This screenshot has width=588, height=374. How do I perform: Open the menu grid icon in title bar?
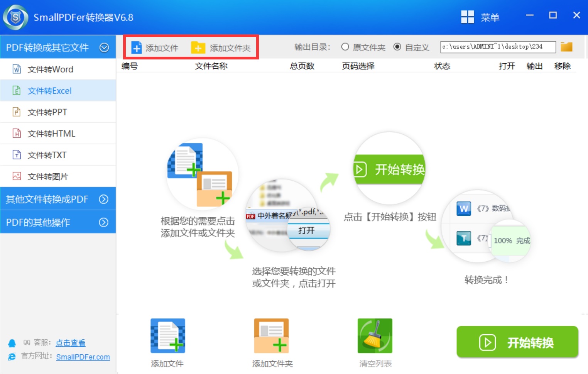(x=467, y=17)
